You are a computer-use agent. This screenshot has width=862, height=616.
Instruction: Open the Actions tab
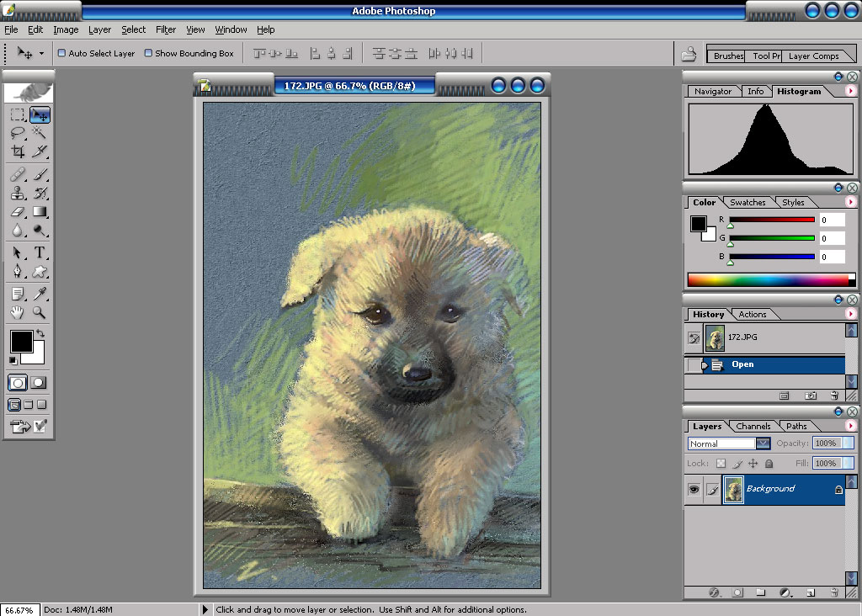pyautogui.click(x=752, y=315)
